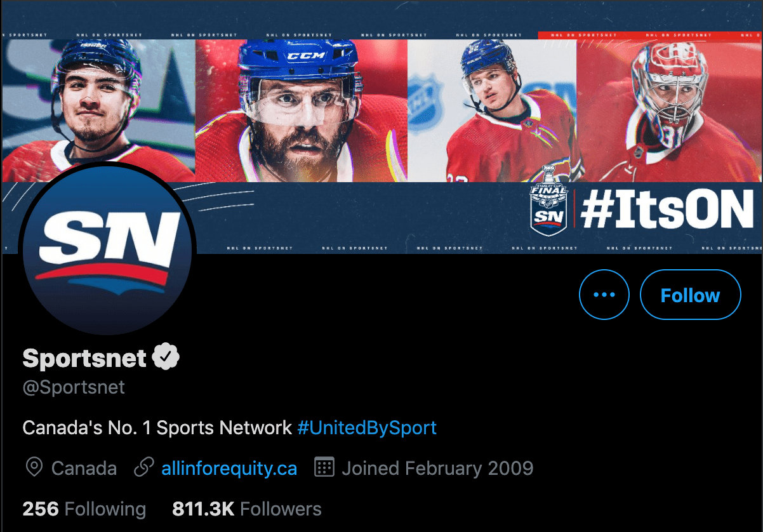The height and width of the screenshot is (532, 763).
Task: Click the Canada location text
Action: (83, 468)
